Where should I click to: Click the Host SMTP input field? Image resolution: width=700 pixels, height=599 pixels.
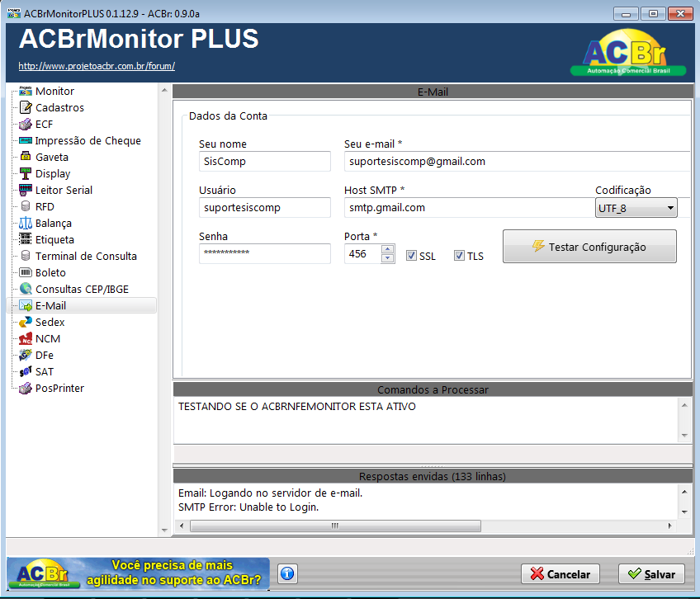click(468, 208)
